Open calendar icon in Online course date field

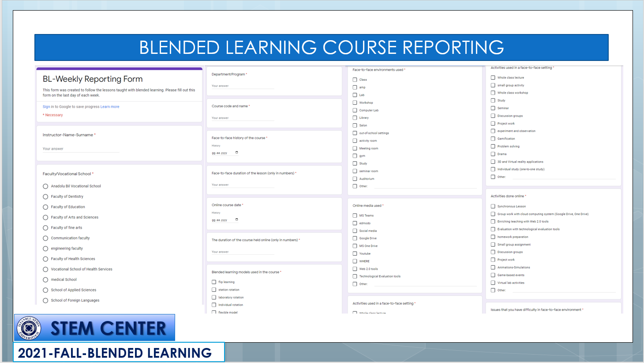click(237, 219)
